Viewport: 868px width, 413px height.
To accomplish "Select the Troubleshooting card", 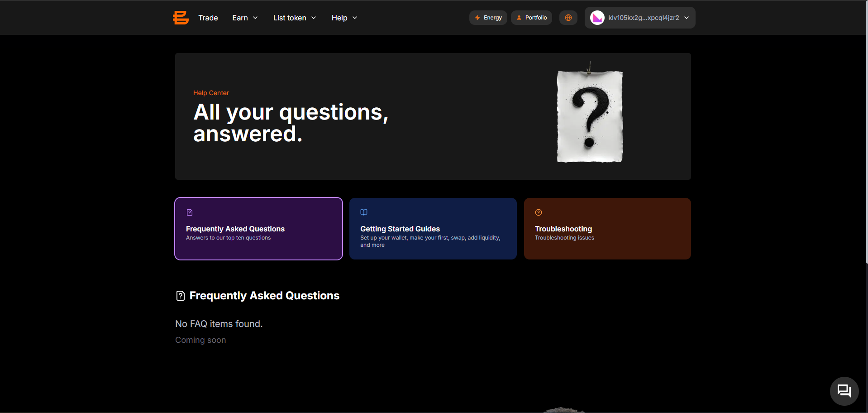I will (607, 229).
